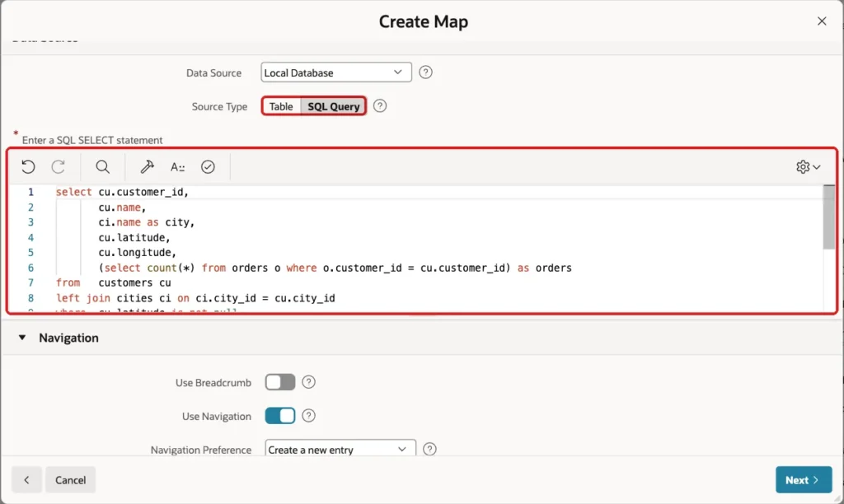The image size is (844, 504).
Task: Show help for Use Breadcrumb
Action: pos(308,382)
